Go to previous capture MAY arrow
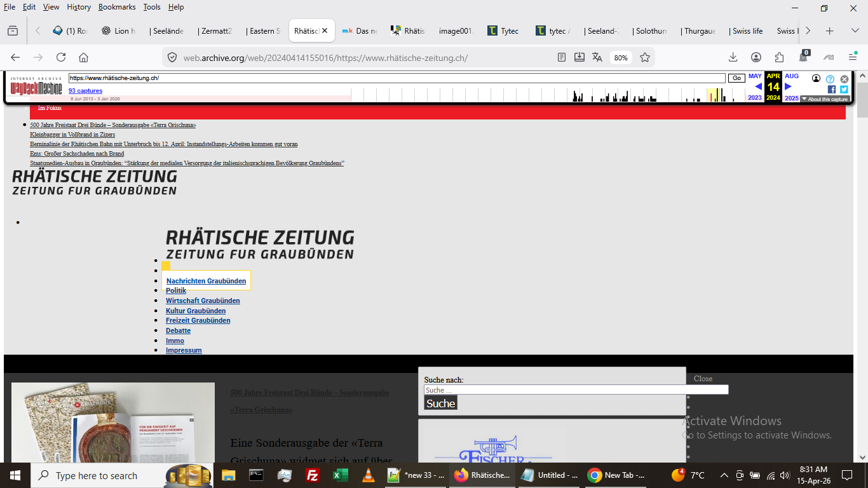 coord(758,86)
